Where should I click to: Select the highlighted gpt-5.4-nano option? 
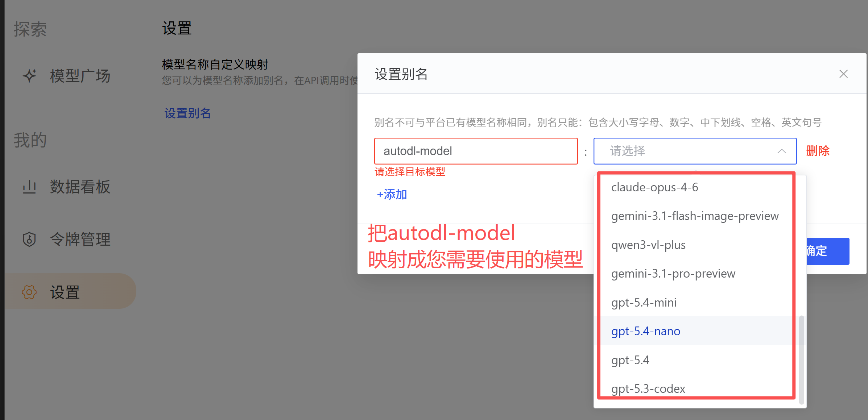[645, 331]
